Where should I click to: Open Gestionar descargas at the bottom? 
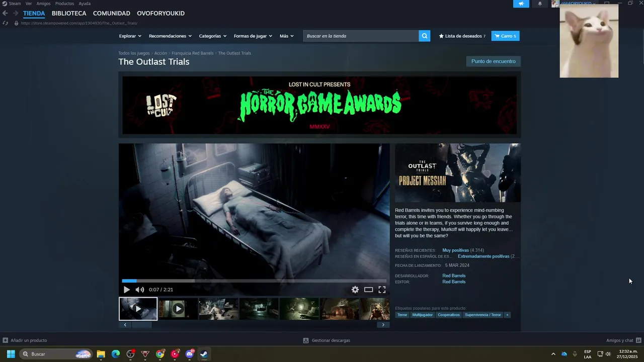pyautogui.click(x=327, y=340)
